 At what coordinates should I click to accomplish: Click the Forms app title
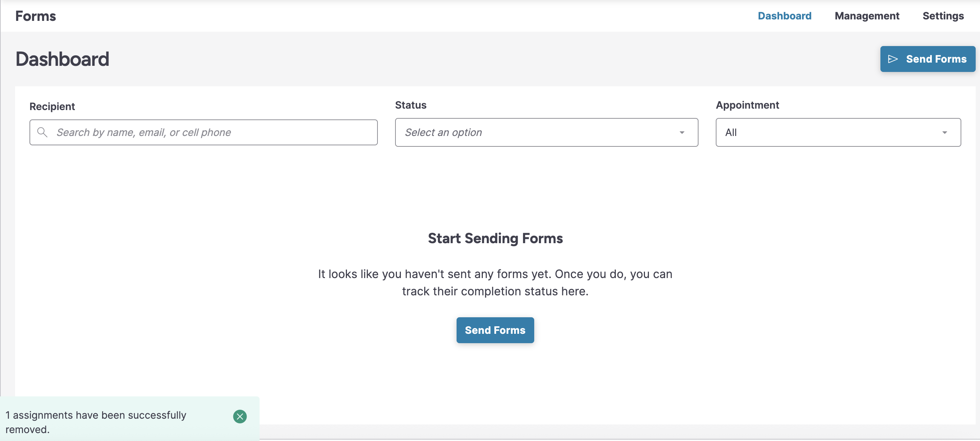(36, 16)
